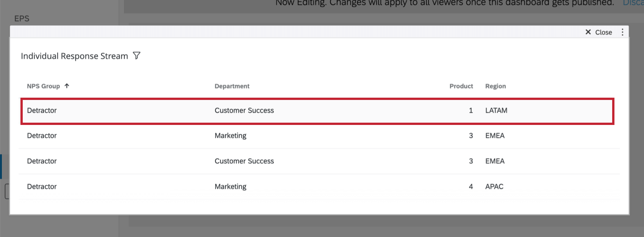644x237 pixels.
Task: Select the EPS item in sidebar
Action: click(x=22, y=19)
